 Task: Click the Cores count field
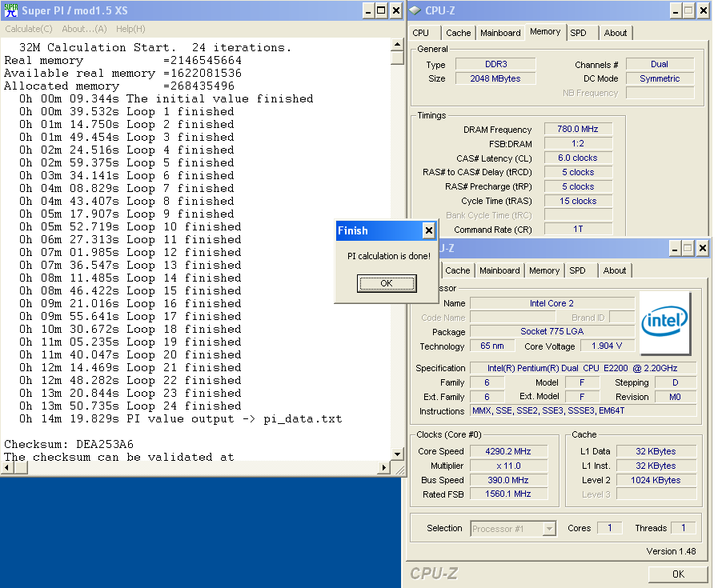[x=609, y=528]
